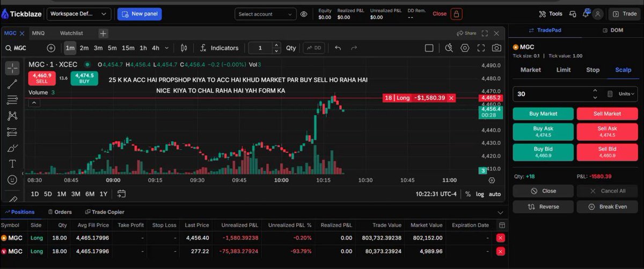
Task: Open the emoji sticker picker
Action: click(12, 180)
